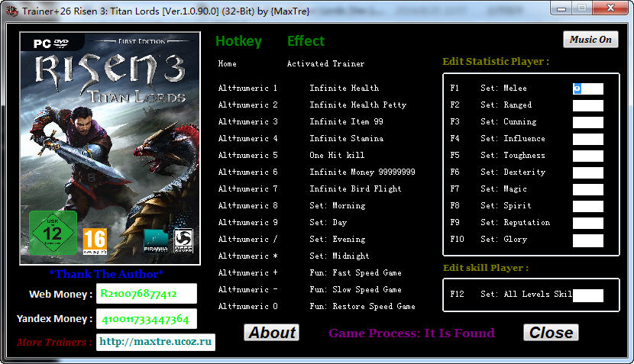This screenshot has height=364, width=634.
Task: Focus the F1 Set Melee input field
Action: (588, 89)
